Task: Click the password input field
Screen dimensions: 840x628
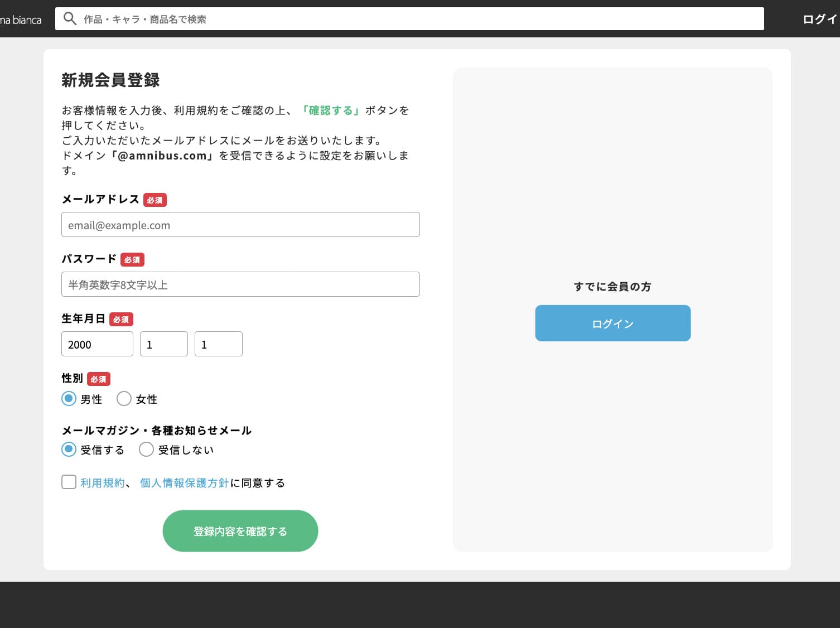Action: tap(240, 284)
